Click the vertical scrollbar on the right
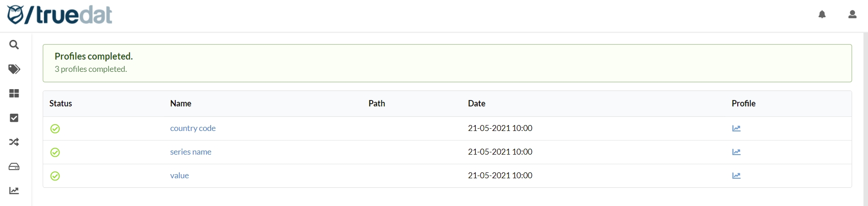The height and width of the screenshot is (206, 868). coord(865,118)
